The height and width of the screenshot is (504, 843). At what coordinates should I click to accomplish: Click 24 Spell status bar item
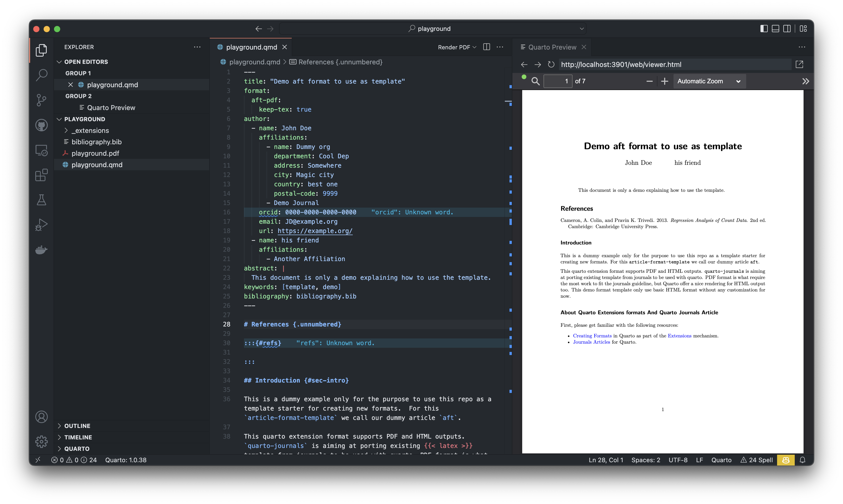756,460
